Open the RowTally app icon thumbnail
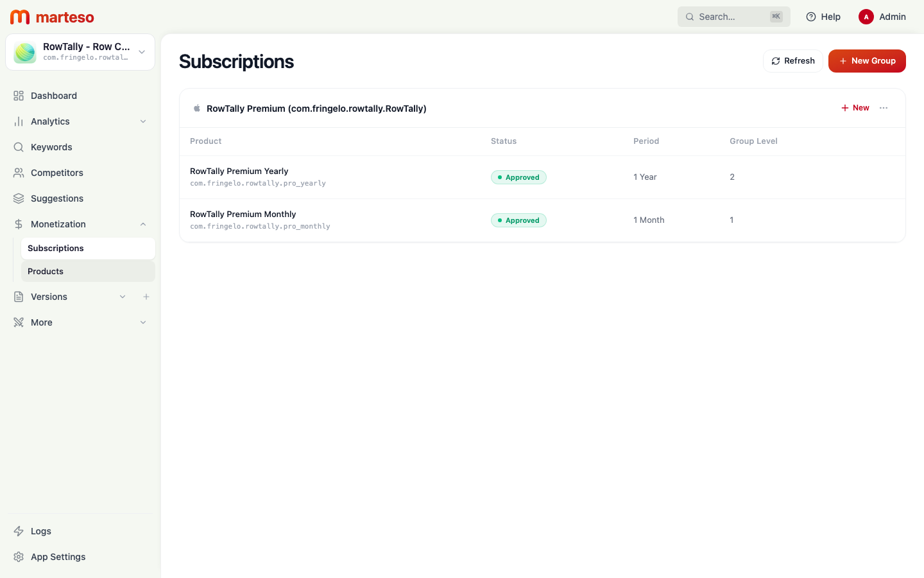Viewport: 924px width, 578px height. coord(25,52)
